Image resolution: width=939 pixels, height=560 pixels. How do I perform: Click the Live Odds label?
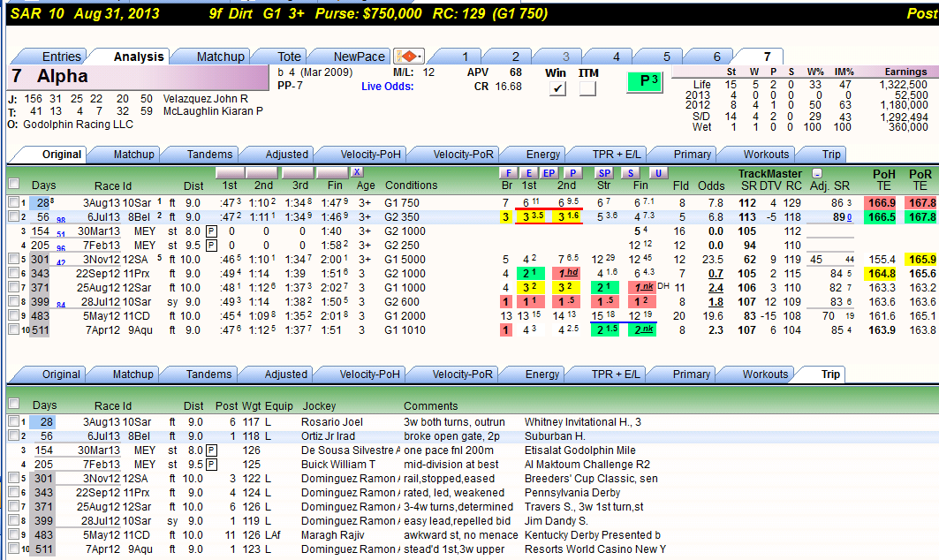388,87
